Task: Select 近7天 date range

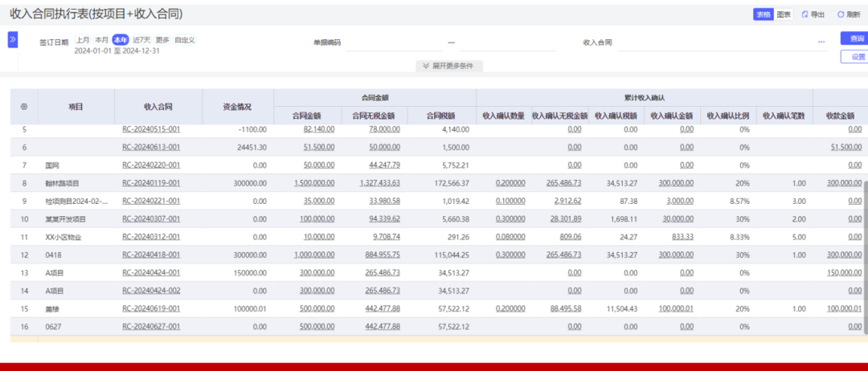Action: pos(141,40)
